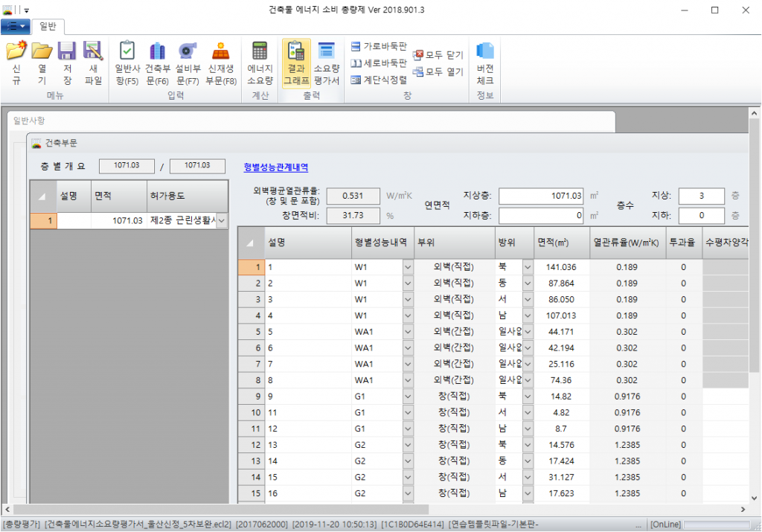Open 방위 dropdown in row with area 74.36
The image size is (762, 532).
point(528,380)
